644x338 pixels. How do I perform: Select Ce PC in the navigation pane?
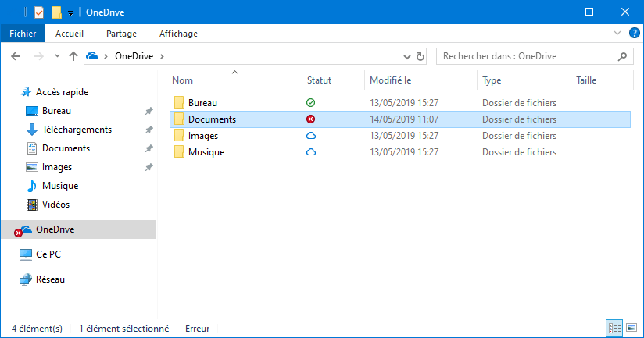click(48, 254)
